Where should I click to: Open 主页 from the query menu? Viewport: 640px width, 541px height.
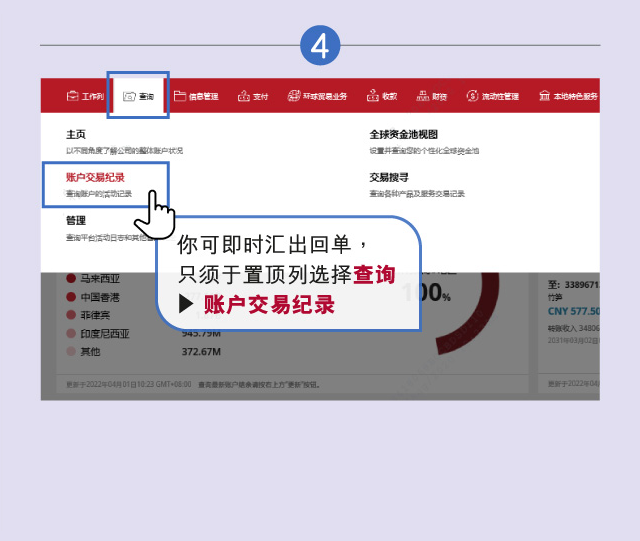(76, 134)
